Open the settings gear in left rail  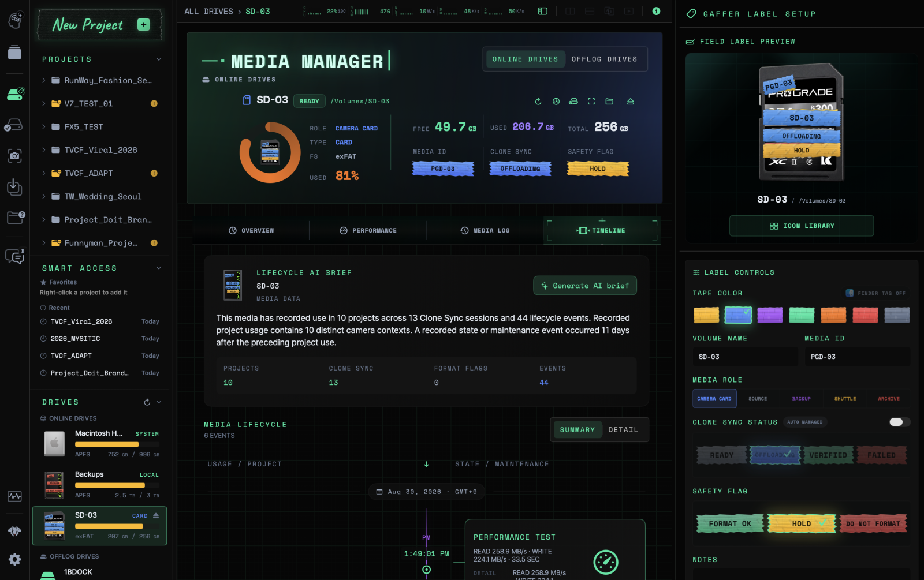click(15, 559)
